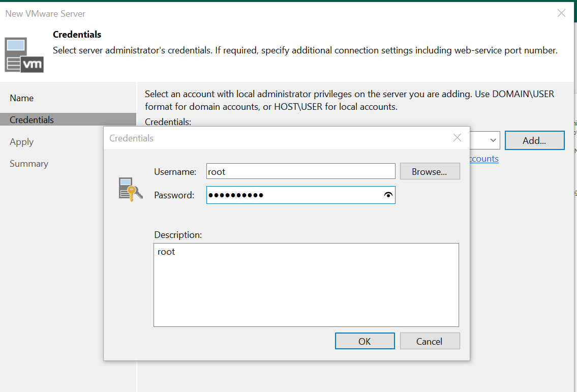Cancel the Credentials dialog
Viewport: 577px width, 392px height.
coord(430,341)
